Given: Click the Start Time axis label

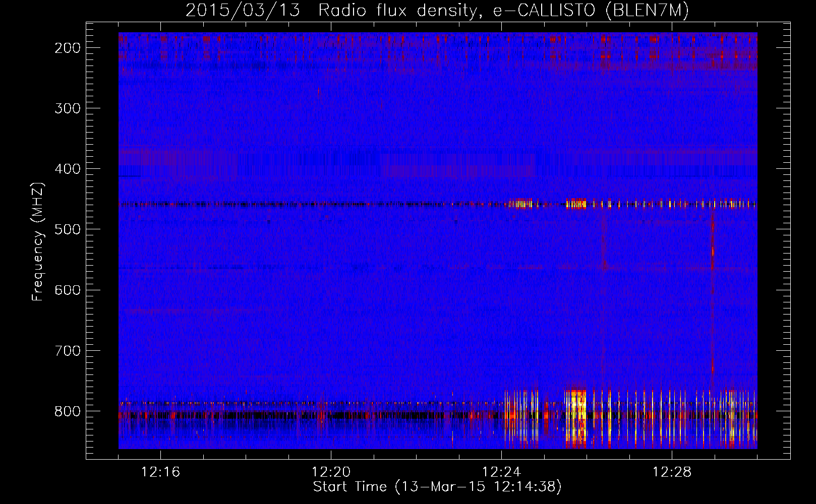Looking at the screenshot, I should 437,487.
